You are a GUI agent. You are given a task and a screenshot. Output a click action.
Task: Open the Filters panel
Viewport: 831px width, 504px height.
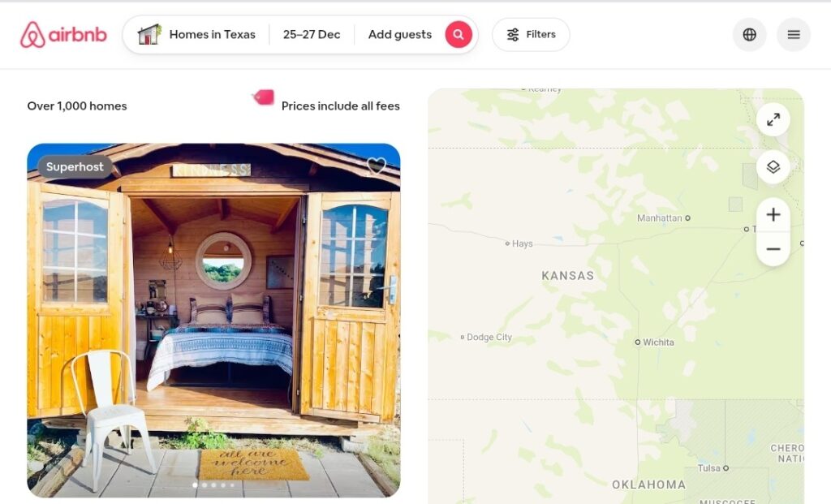tap(531, 34)
